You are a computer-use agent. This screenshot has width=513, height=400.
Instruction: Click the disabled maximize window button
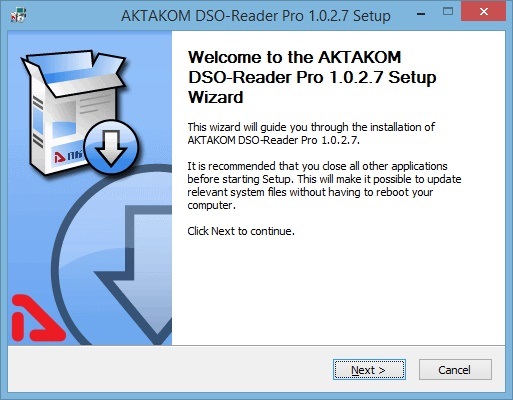coord(448,12)
